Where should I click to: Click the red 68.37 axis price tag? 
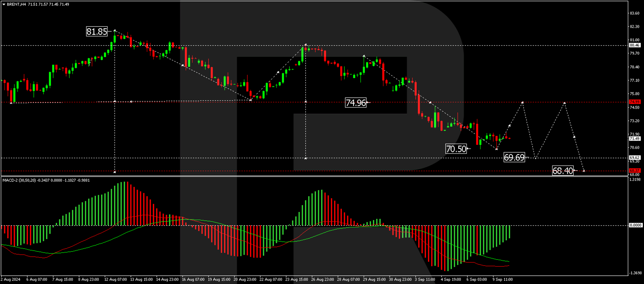pos(634,171)
